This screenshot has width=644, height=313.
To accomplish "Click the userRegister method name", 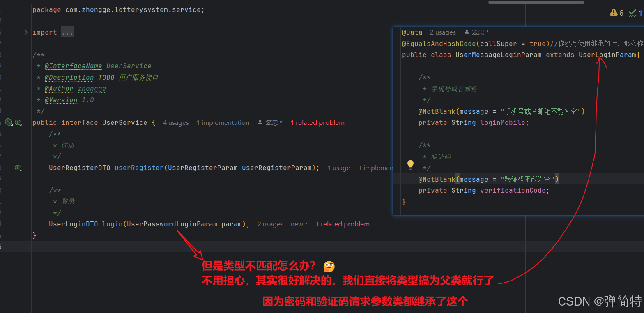I will tap(139, 168).
